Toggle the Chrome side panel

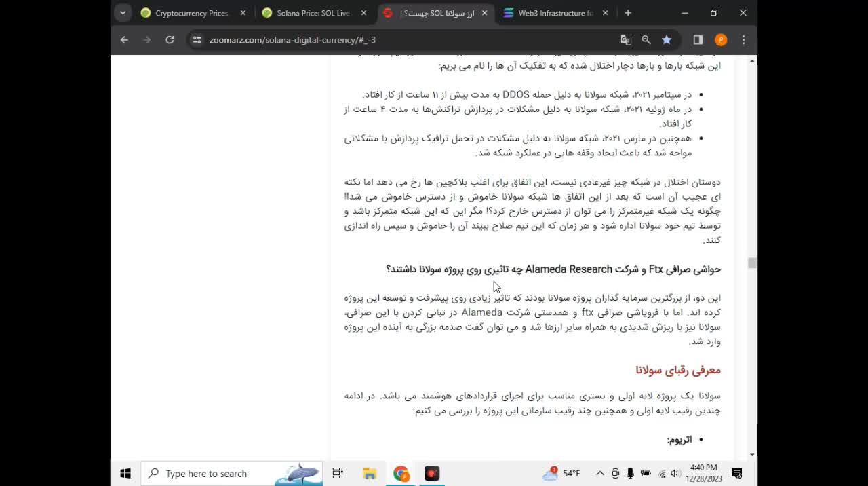(698, 40)
